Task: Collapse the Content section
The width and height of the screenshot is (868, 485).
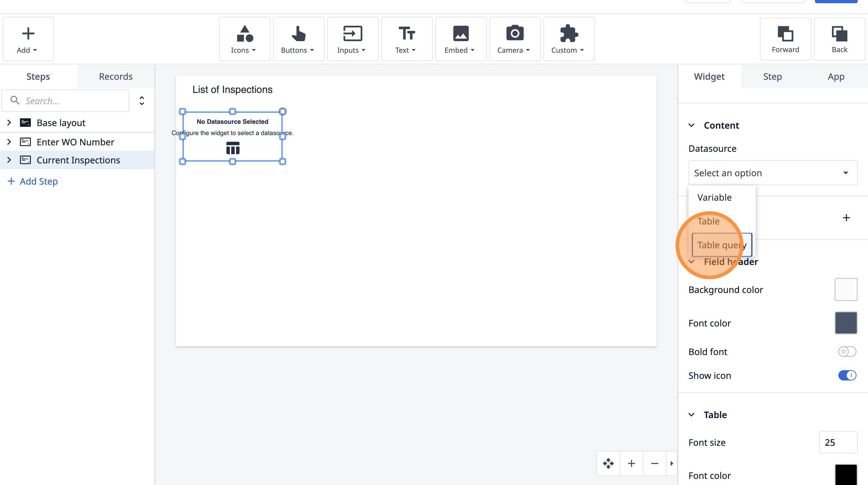Action: [x=691, y=125]
